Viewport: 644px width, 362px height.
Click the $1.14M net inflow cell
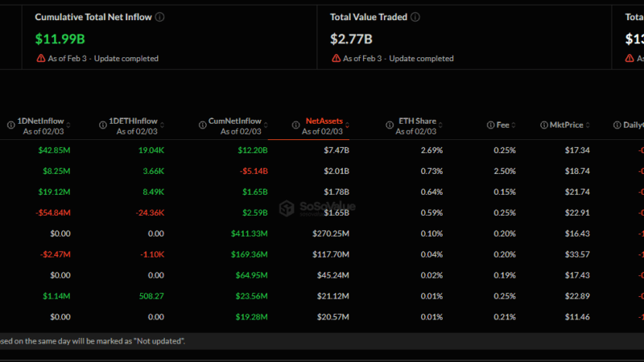click(x=56, y=296)
